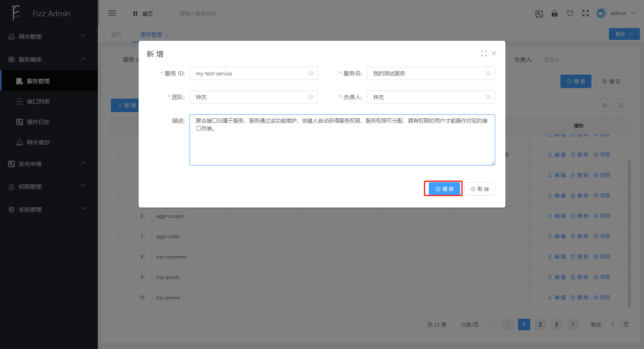Open 操作日志 in the sidebar
Screen dimensions: 644x349
pos(38,122)
